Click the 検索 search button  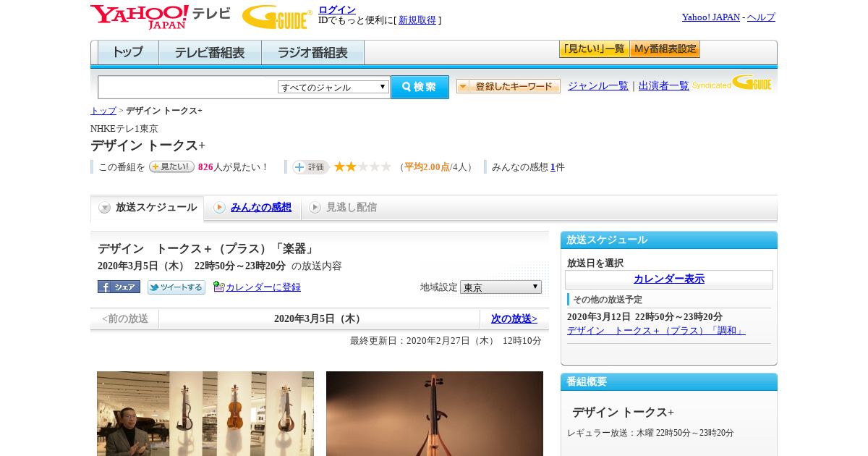(420, 87)
